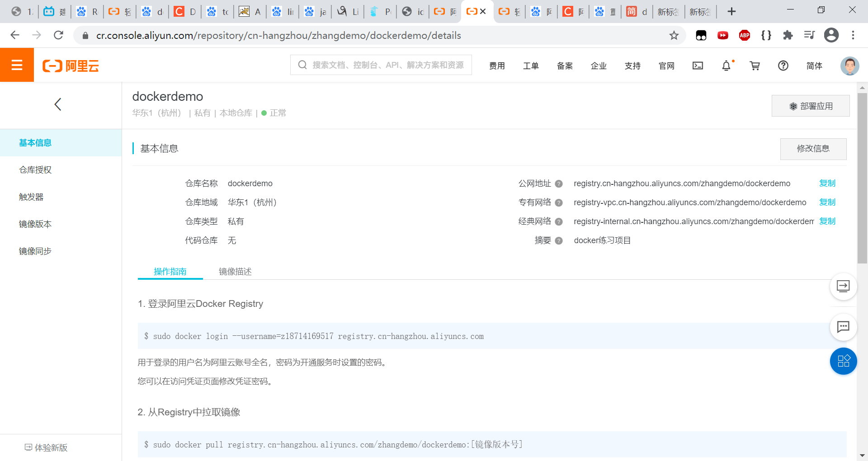Show help tooltip for 公网地址
868x461 pixels.
tap(559, 184)
